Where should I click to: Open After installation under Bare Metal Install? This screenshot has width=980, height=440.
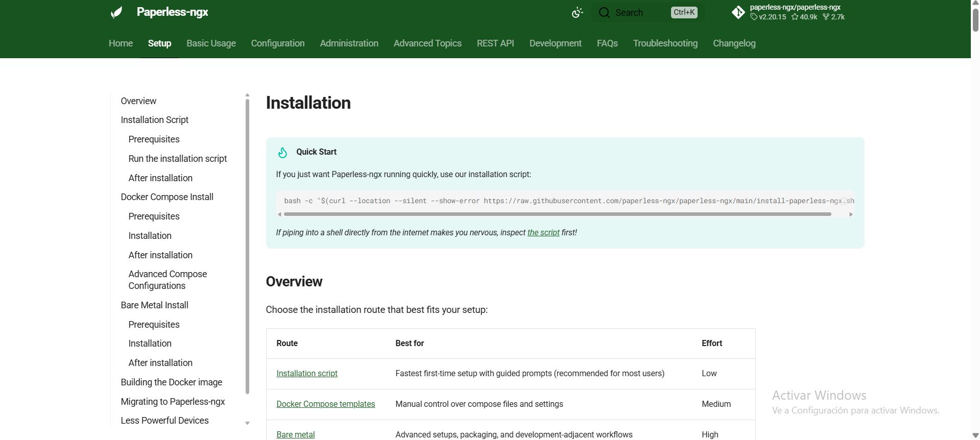(160, 363)
